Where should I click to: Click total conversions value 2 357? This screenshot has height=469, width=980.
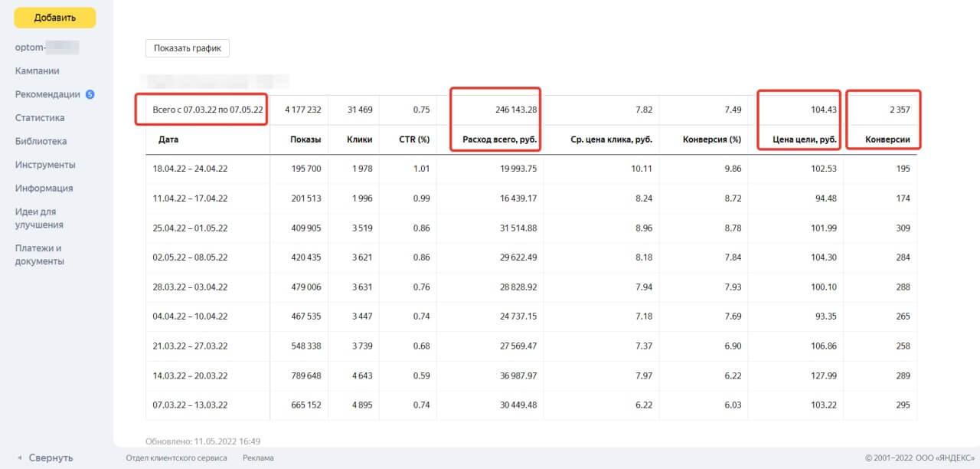click(x=899, y=110)
